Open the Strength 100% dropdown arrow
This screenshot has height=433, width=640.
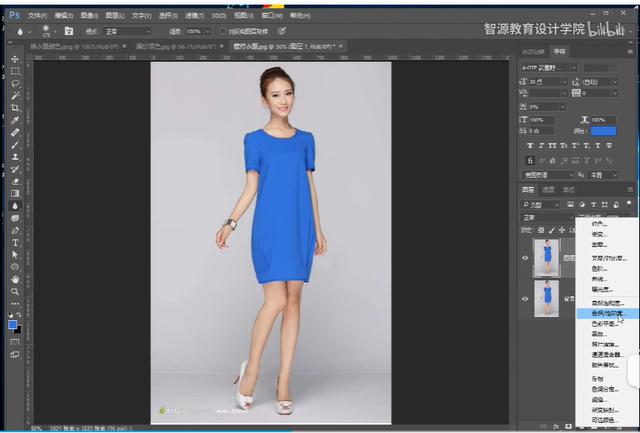[207, 31]
